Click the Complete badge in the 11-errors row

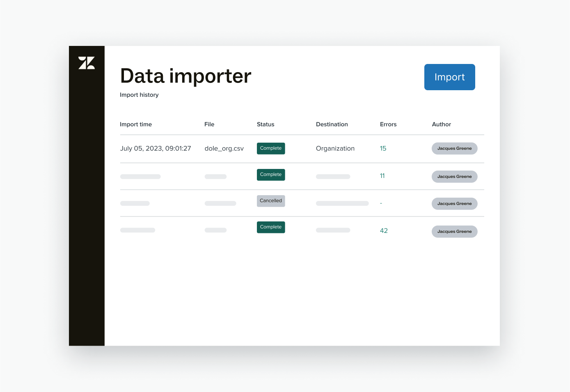click(271, 175)
